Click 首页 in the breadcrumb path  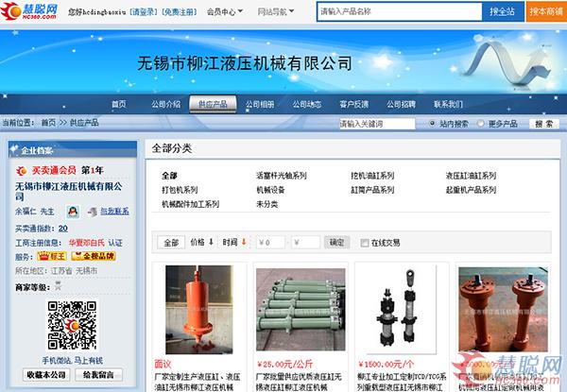[x=48, y=123]
